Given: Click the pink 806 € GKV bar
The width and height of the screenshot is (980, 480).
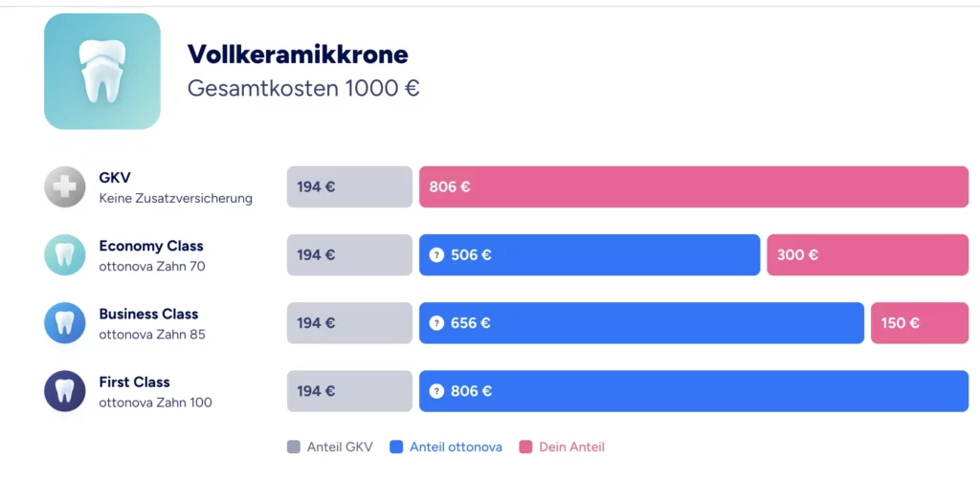Looking at the screenshot, I should point(694,186).
